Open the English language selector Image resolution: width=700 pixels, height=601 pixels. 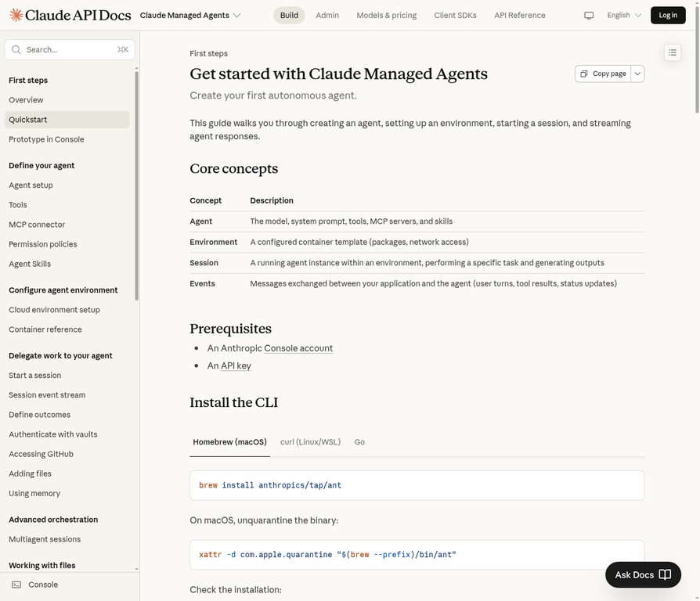(624, 15)
